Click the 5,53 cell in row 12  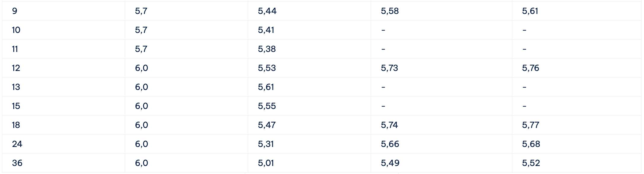[x=309, y=68]
